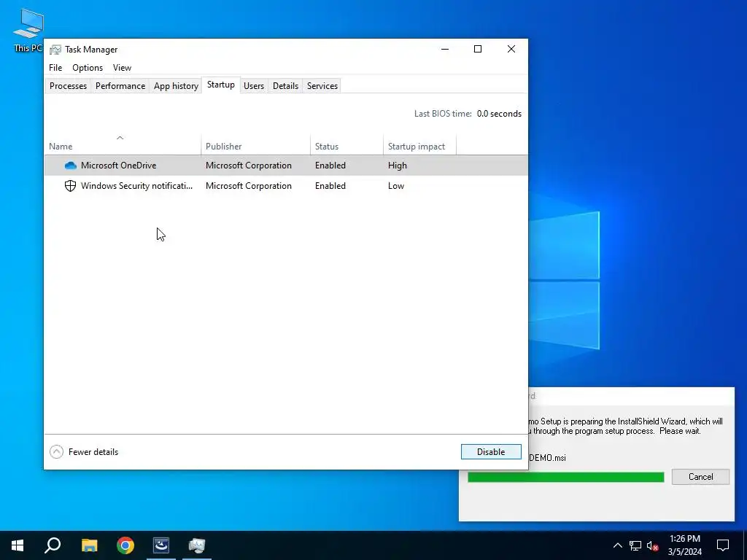Launch Google Chrome from taskbar
The width and height of the screenshot is (747, 560).
125,545
